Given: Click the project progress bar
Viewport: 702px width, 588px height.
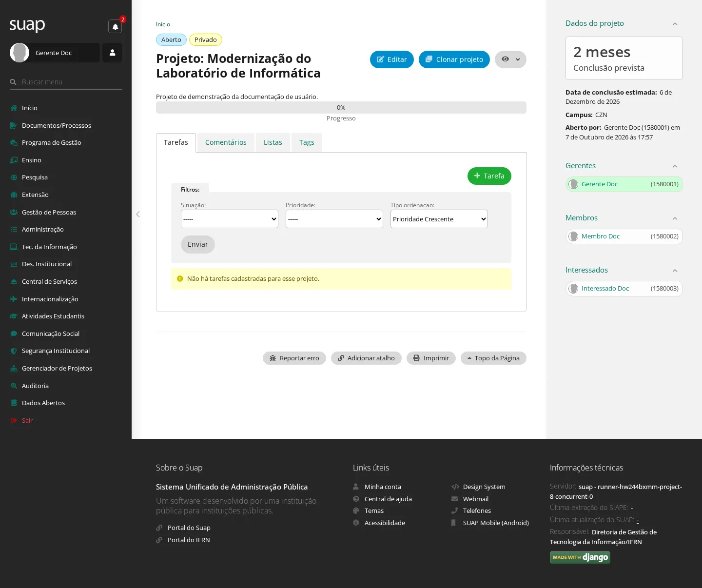Looking at the screenshot, I should (341, 107).
